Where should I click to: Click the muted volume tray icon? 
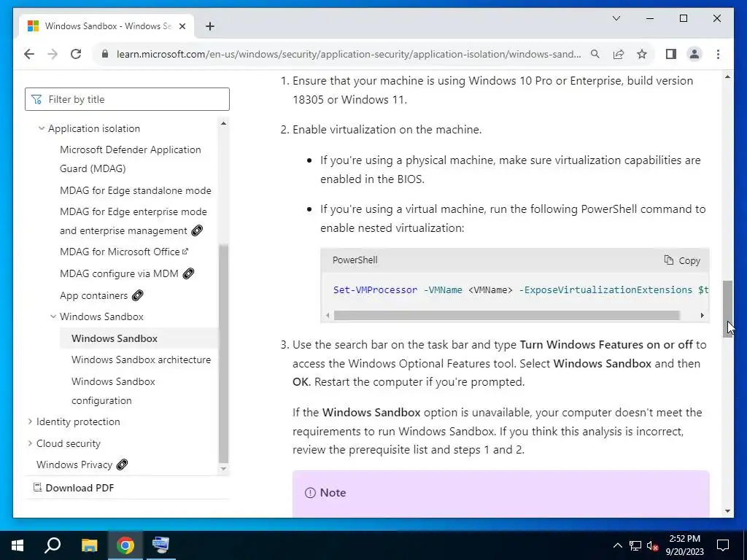tap(653, 545)
